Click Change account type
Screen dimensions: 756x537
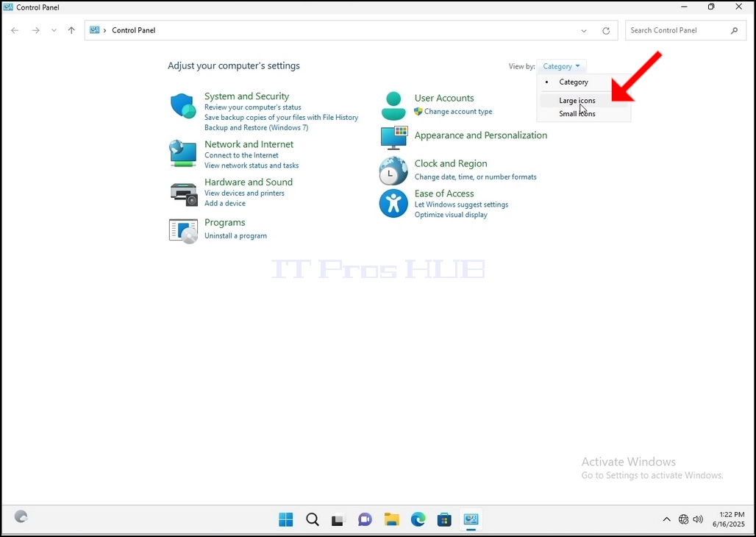pos(458,112)
